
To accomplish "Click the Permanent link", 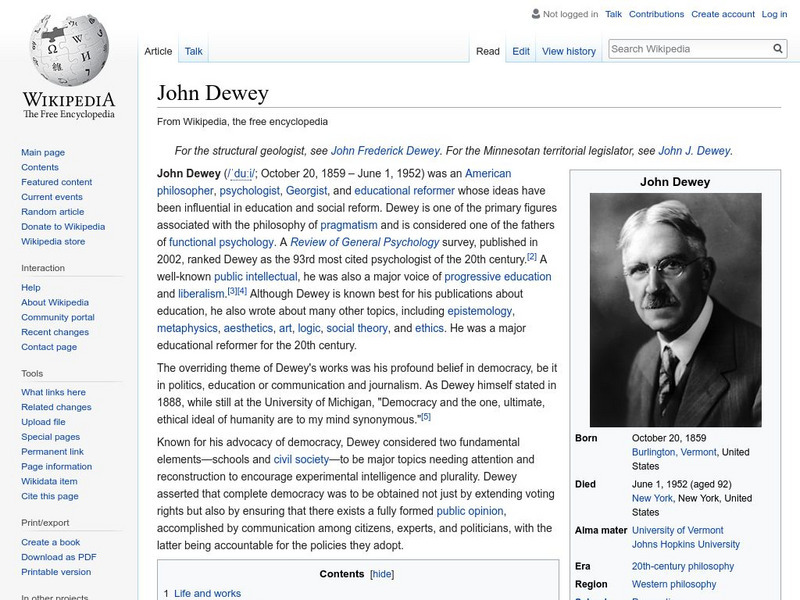I will coord(52,451).
